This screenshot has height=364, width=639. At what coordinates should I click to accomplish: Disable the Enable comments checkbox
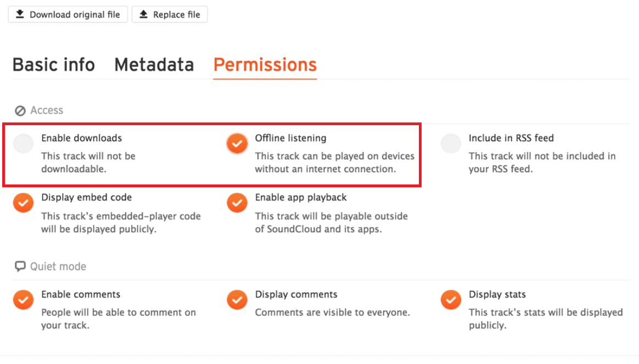(x=24, y=300)
